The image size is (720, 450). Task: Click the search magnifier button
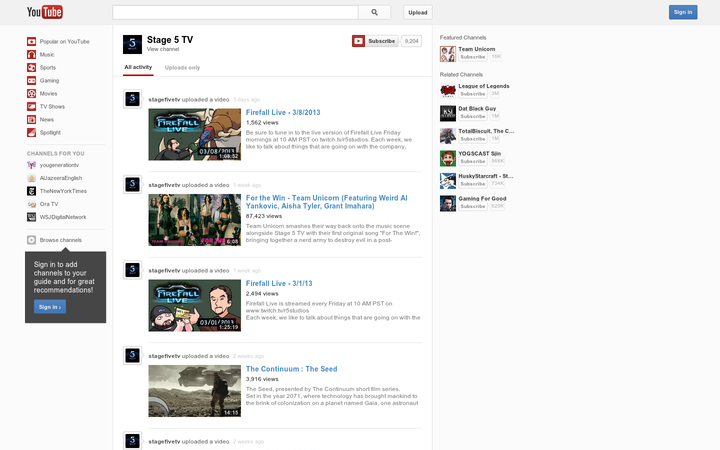click(x=375, y=12)
